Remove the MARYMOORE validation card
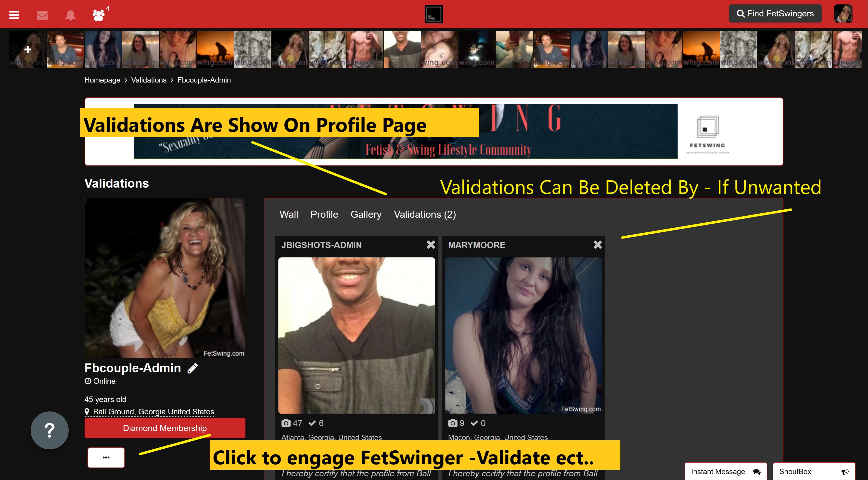Image resolution: width=868 pixels, height=480 pixels. [597, 245]
